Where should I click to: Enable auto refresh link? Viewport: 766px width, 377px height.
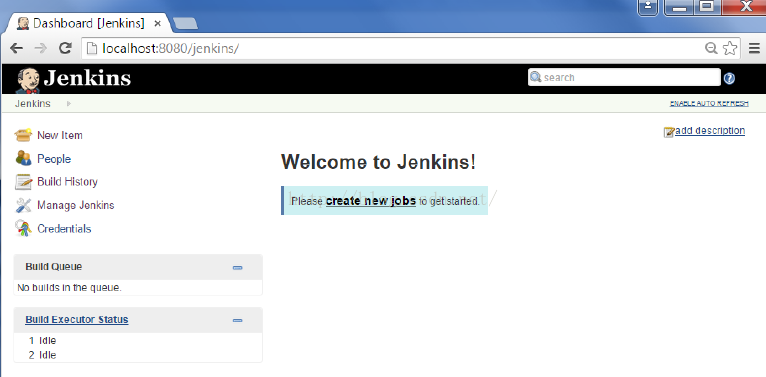click(709, 104)
